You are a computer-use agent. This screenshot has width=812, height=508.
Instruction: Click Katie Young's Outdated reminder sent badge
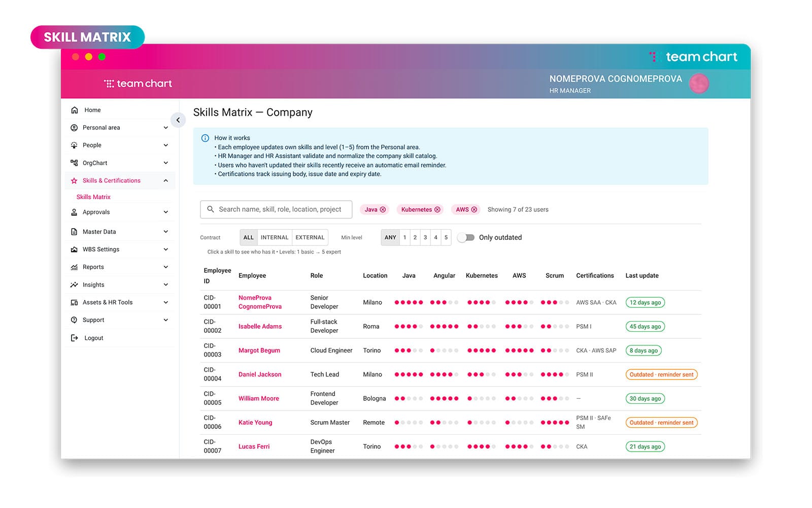(x=661, y=423)
